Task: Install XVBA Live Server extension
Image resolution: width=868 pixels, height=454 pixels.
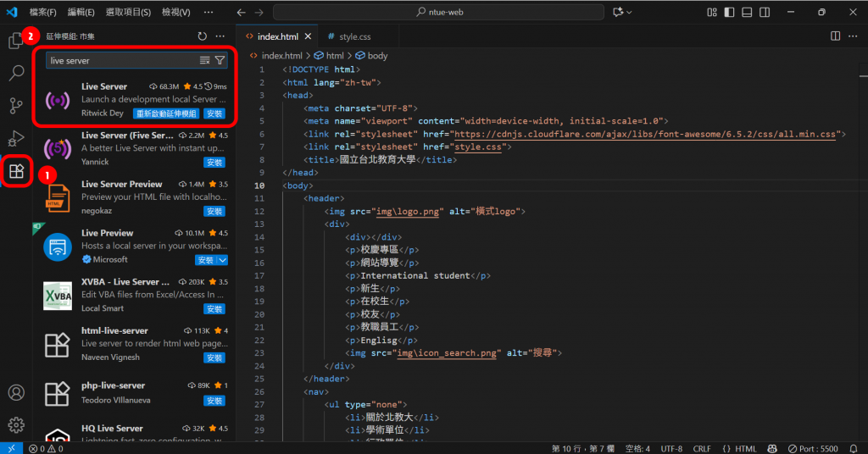Action: pos(214,308)
